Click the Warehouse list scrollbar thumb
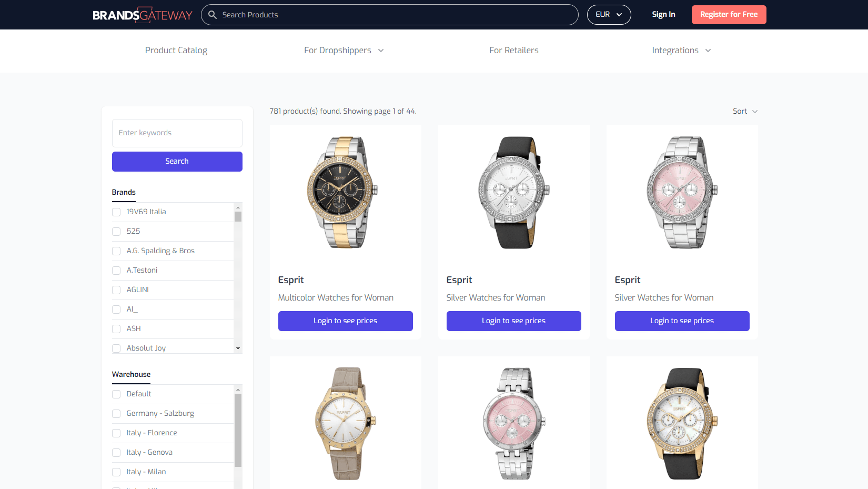Viewport: 868px width, 489px height. pos(238,431)
